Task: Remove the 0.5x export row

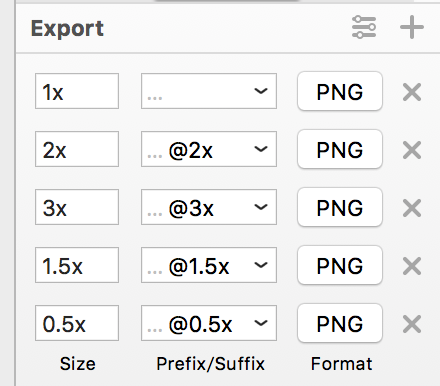Action: tap(412, 324)
